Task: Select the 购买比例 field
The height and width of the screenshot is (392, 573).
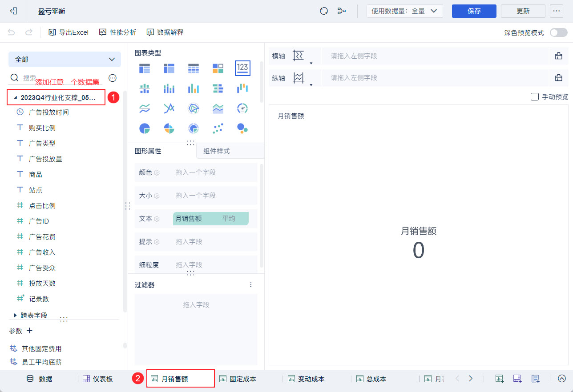Action: [x=42, y=128]
